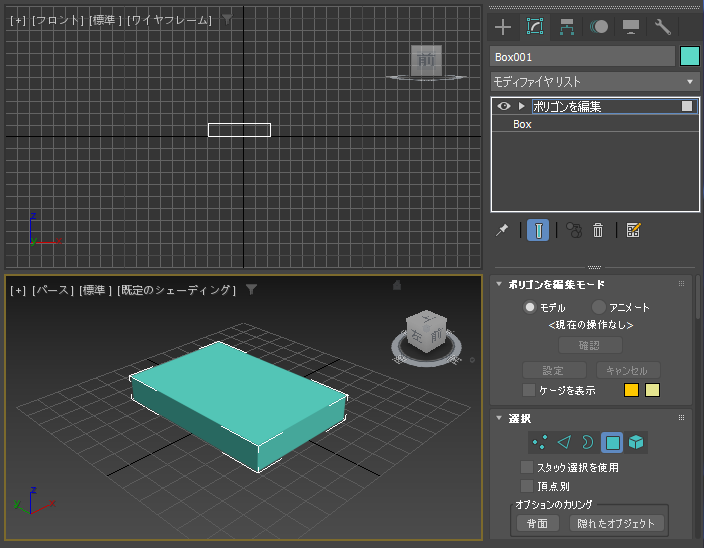Open the モディファイヤ リスト dropdown
Screen dimensions: 704x548
tap(595, 82)
